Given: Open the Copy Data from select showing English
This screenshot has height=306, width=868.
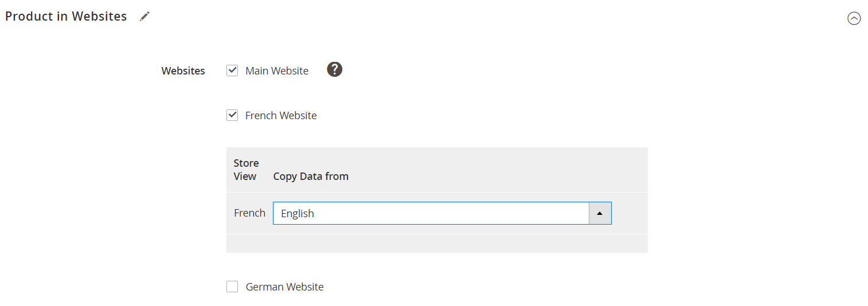Looking at the screenshot, I should pos(442,213).
